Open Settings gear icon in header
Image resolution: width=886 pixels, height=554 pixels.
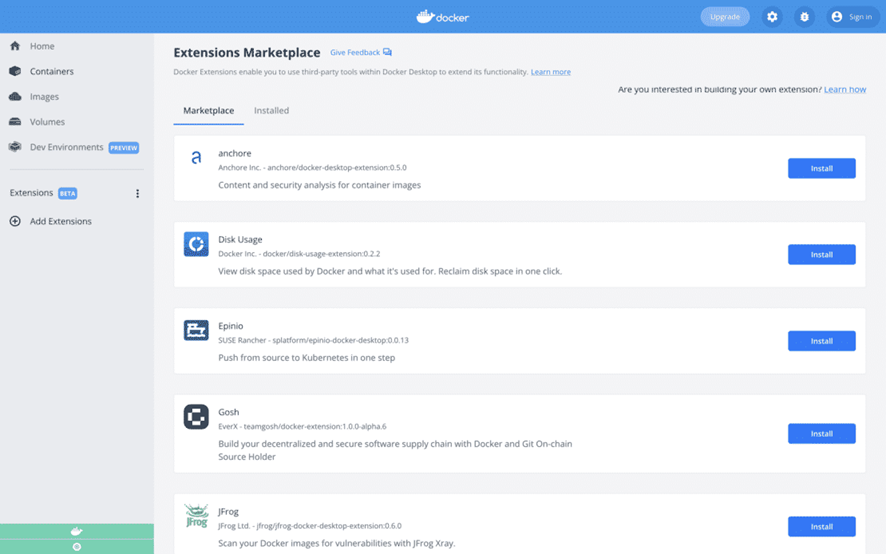(x=772, y=17)
